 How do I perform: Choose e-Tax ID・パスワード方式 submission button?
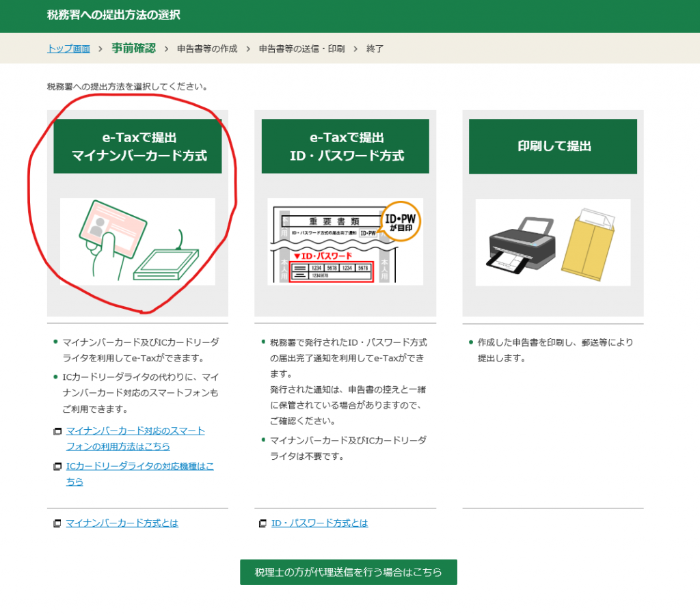pyautogui.click(x=345, y=146)
